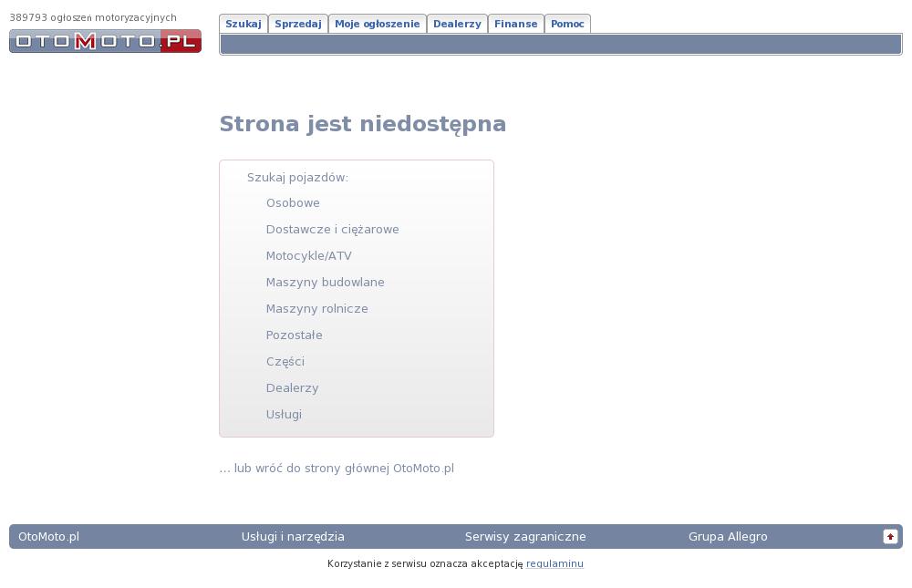Select the Dealerzy tab in navigation

coord(456,24)
